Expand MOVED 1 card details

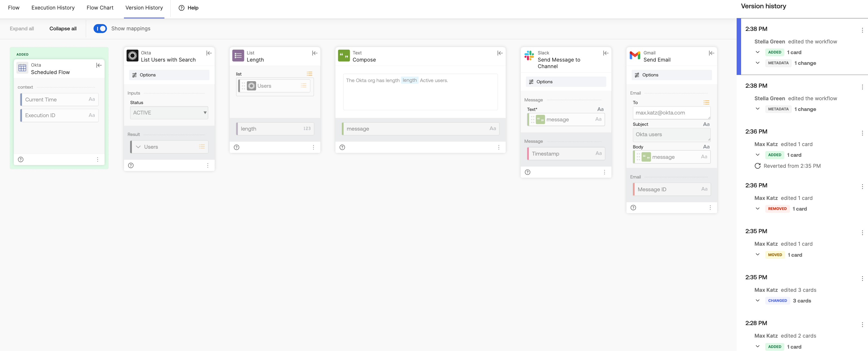pos(757,255)
